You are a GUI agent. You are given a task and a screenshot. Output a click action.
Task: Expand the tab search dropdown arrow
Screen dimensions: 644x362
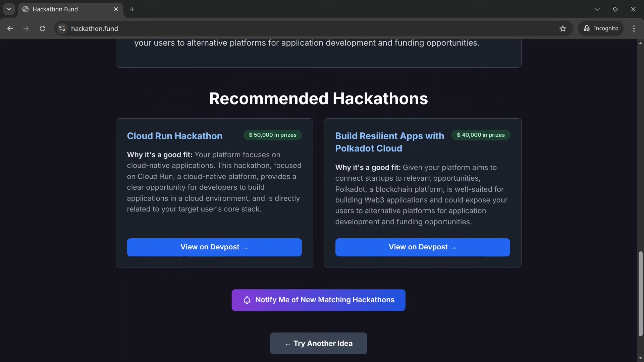[x=9, y=9]
